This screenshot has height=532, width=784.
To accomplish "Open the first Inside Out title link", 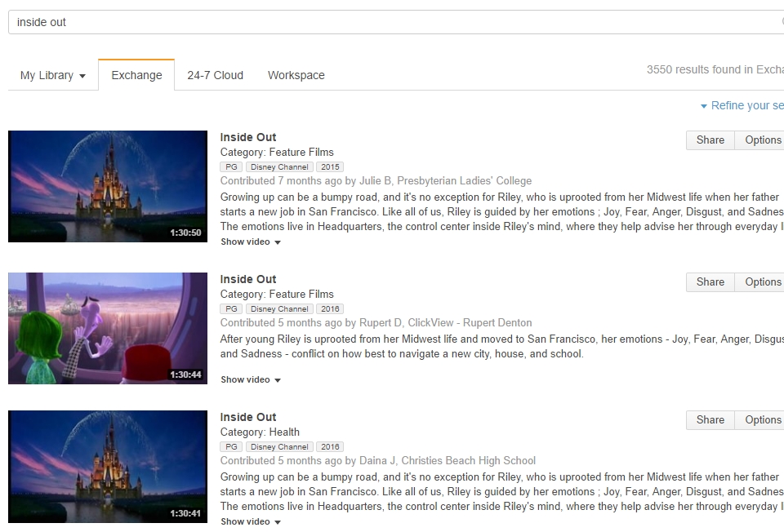I will click(247, 136).
